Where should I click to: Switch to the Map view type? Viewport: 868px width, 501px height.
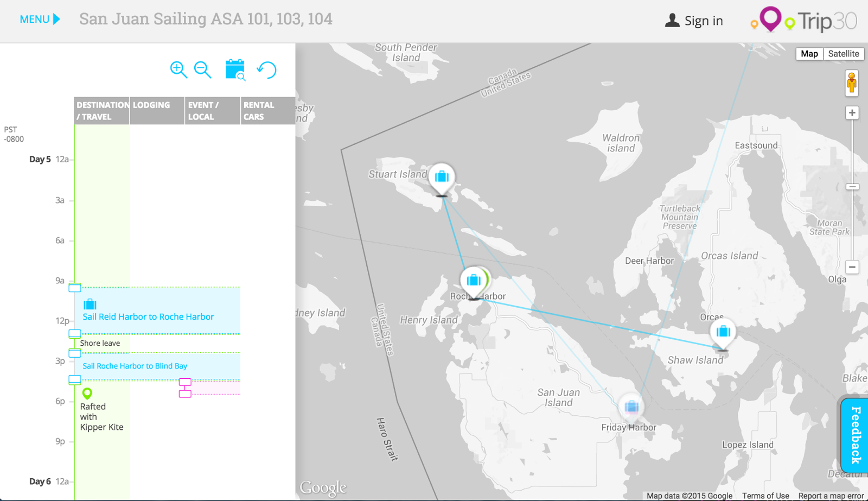[x=809, y=54]
